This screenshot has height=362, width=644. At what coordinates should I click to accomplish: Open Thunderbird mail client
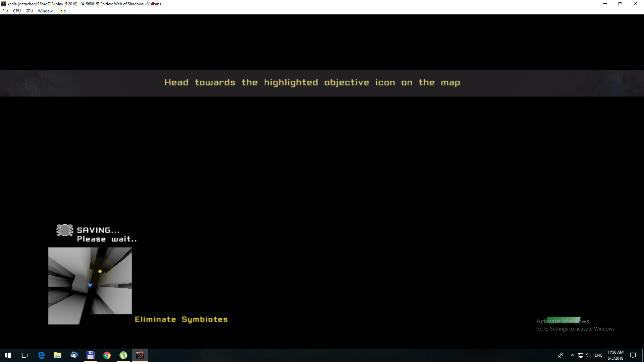(x=74, y=355)
